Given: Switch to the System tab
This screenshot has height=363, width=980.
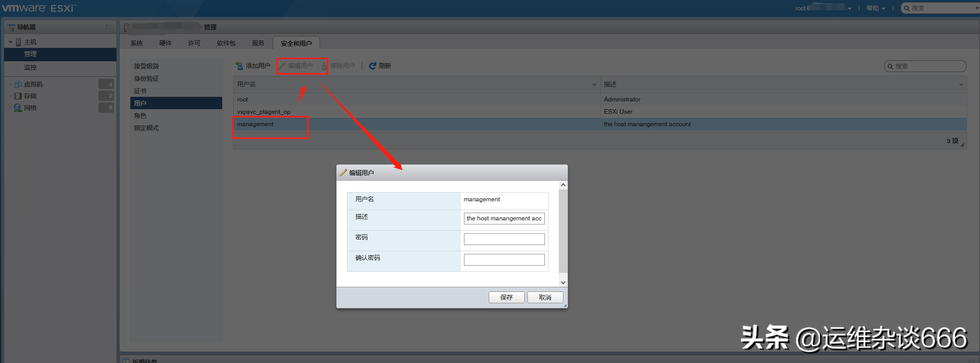Looking at the screenshot, I should [137, 43].
